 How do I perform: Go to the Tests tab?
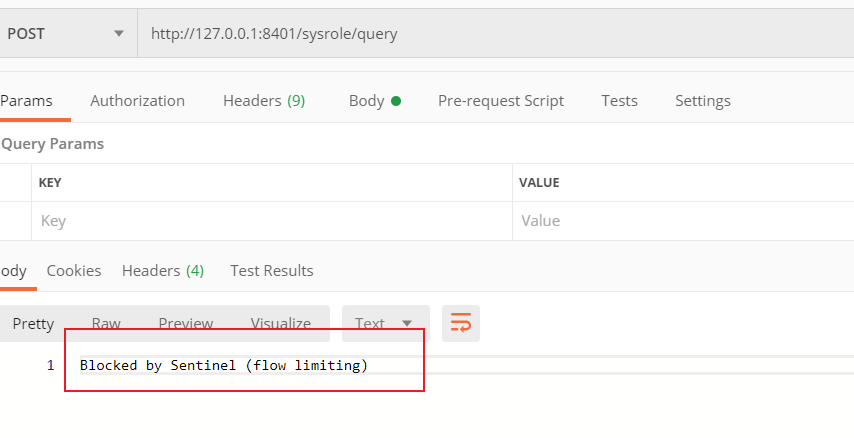tap(619, 100)
